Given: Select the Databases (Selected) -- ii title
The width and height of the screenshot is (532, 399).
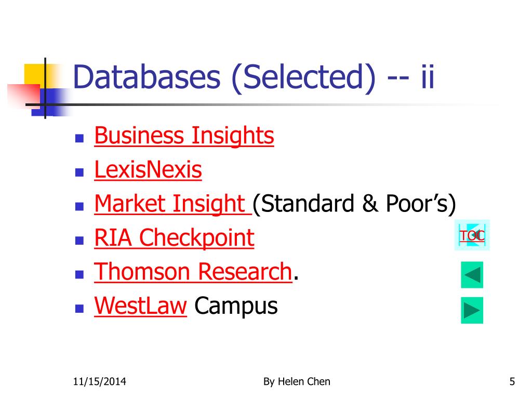Looking at the screenshot, I should coord(254,77).
